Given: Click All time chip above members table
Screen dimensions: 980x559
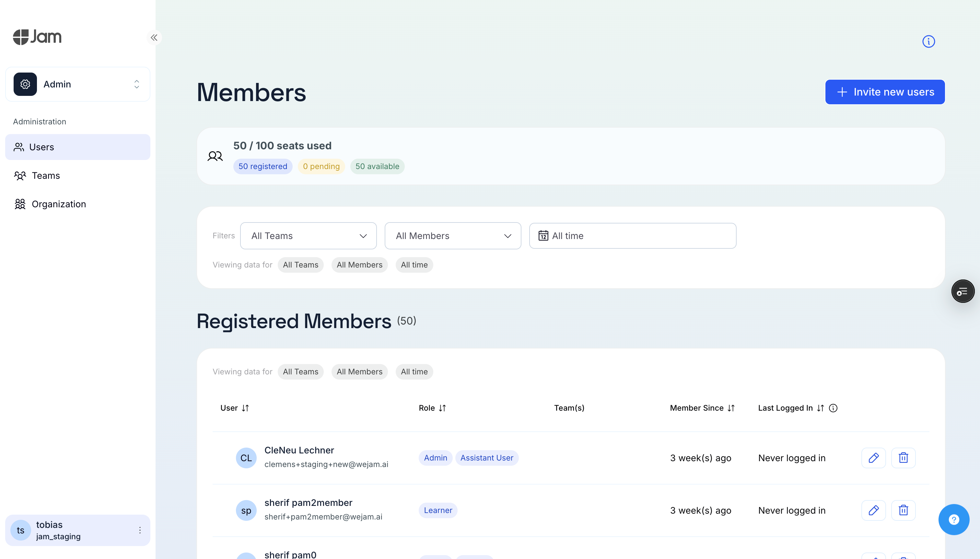Looking at the screenshot, I should [x=414, y=372].
